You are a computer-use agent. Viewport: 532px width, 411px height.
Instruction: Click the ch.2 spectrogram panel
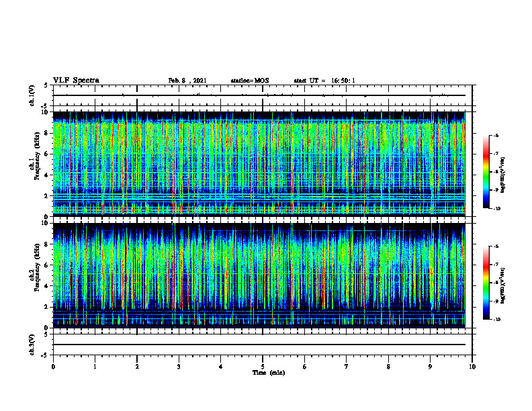click(x=259, y=275)
